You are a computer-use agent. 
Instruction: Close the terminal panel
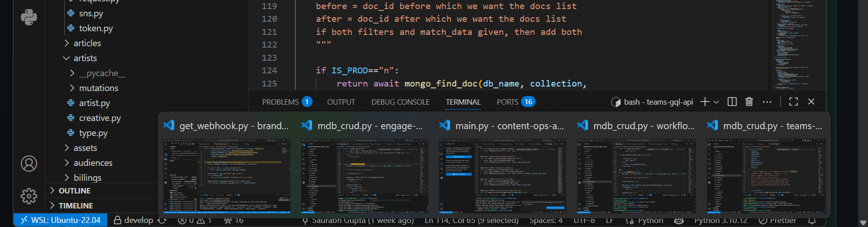point(811,101)
